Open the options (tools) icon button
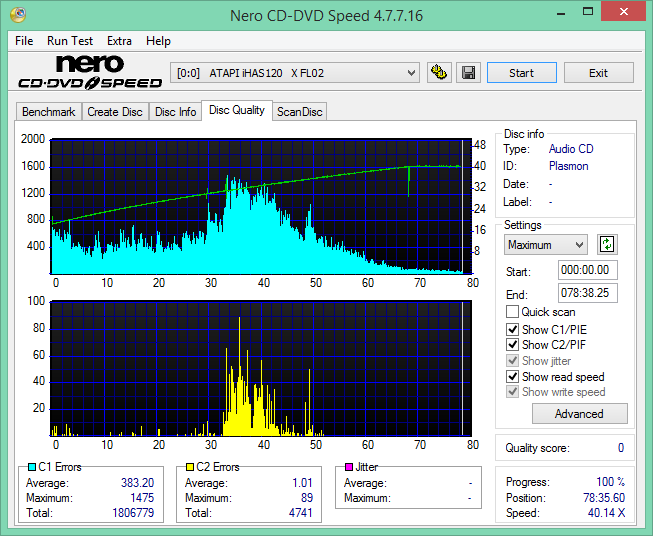The image size is (653, 536). tap(439, 73)
